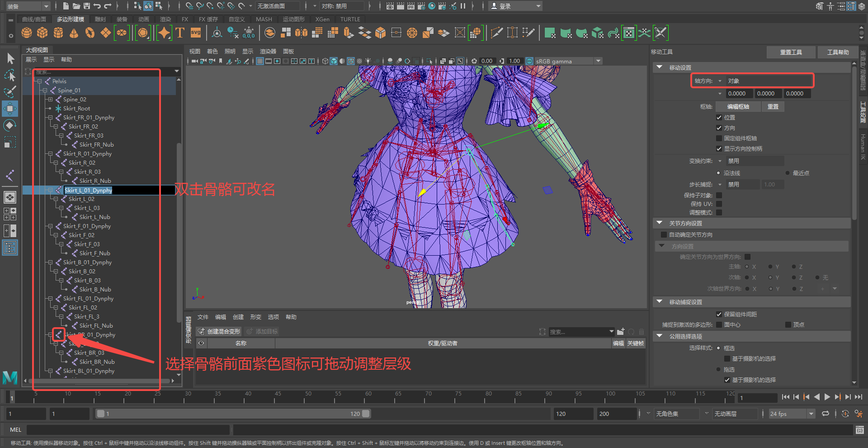
Task: Switch to the 曲线/曲面 shelf tab
Action: pos(34,19)
